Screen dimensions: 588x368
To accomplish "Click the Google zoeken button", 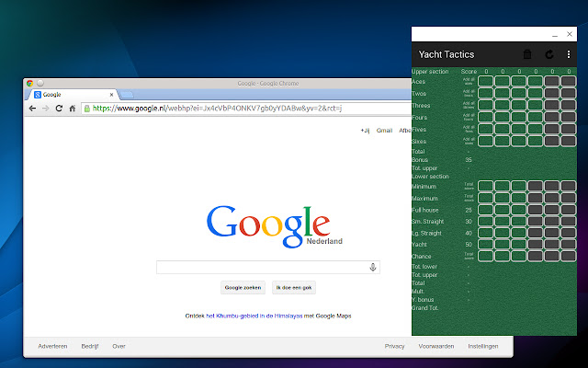I will coord(243,288).
